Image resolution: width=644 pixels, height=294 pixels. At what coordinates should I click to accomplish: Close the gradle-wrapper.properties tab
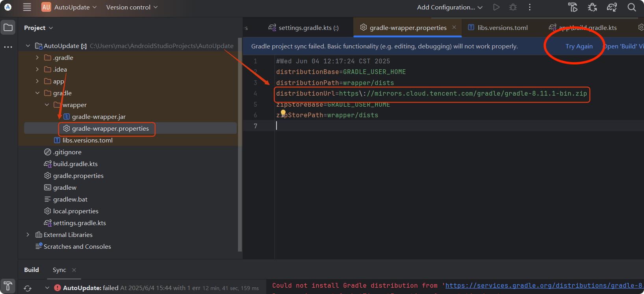tap(454, 27)
